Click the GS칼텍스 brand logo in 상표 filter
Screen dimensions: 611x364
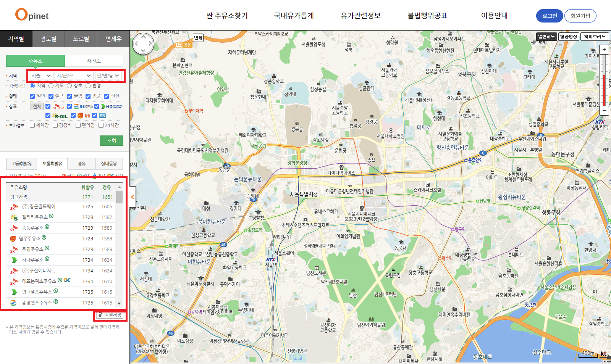pyautogui.click(x=83, y=106)
